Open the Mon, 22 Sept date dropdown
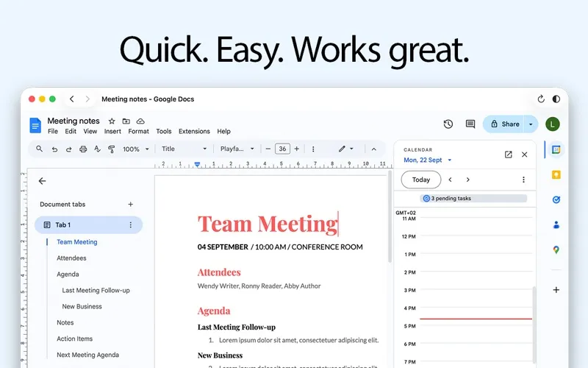This screenshot has height=368, width=588. (428, 160)
